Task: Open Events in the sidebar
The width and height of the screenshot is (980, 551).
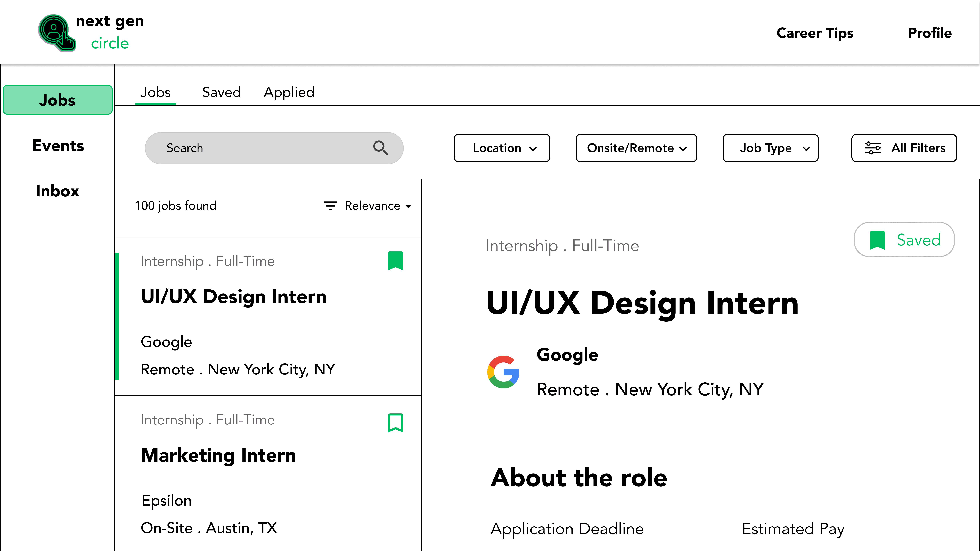Action: pos(58,146)
